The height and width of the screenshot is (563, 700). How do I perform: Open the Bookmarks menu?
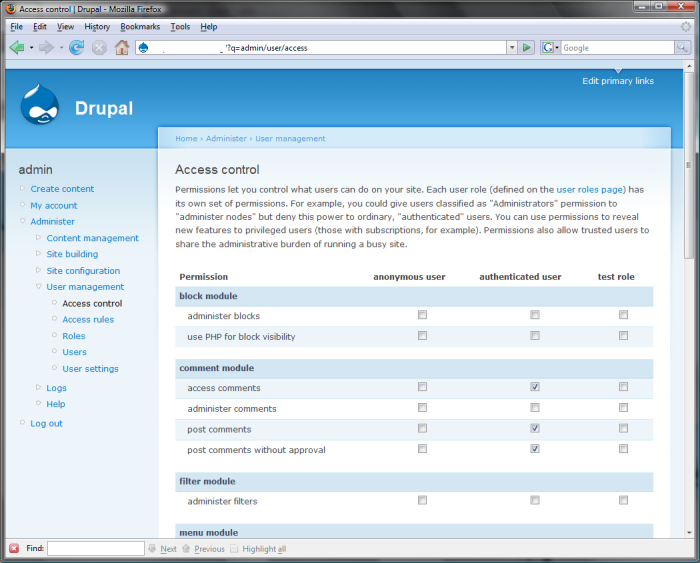(x=140, y=27)
